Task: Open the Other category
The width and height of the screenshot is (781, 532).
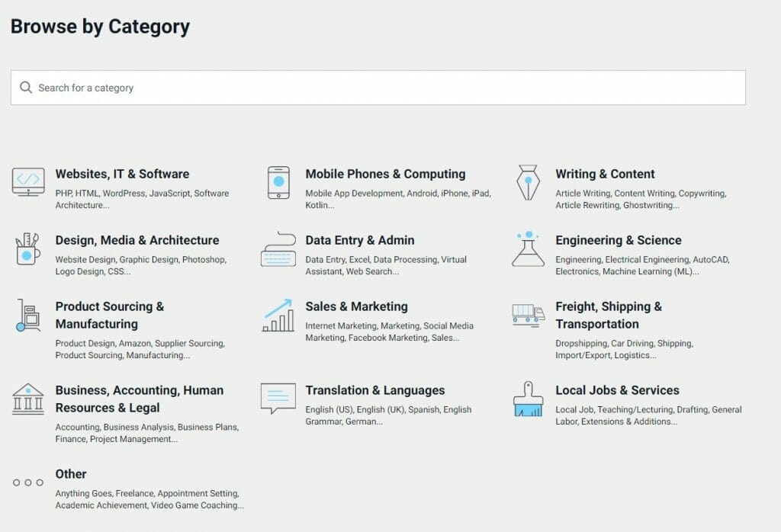Action: click(x=71, y=473)
